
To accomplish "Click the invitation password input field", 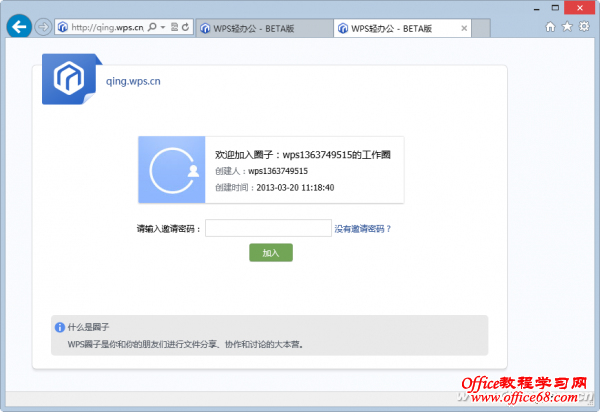I will pos(268,228).
